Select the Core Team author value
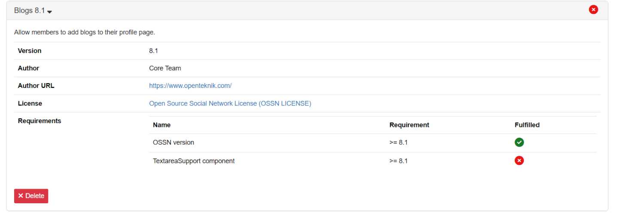The width and height of the screenshot is (644, 217). pyautogui.click(x=165, y=68)
